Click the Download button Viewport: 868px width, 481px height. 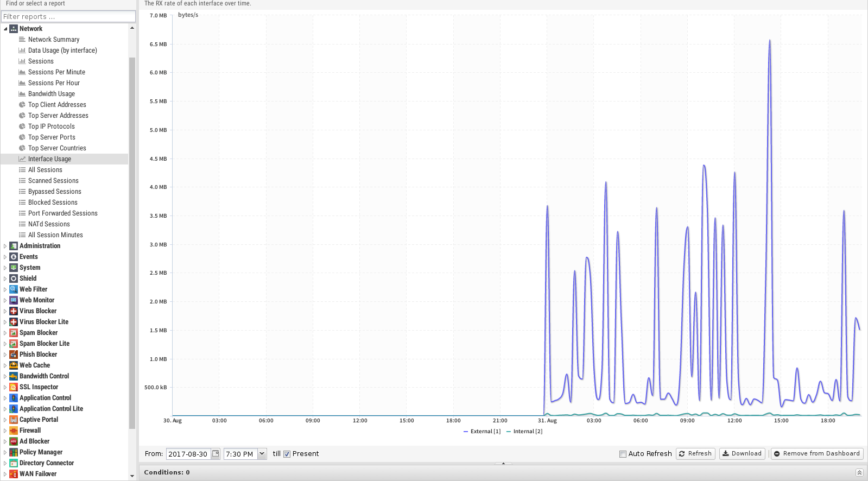pyautogui.click(x=742, y=454)
